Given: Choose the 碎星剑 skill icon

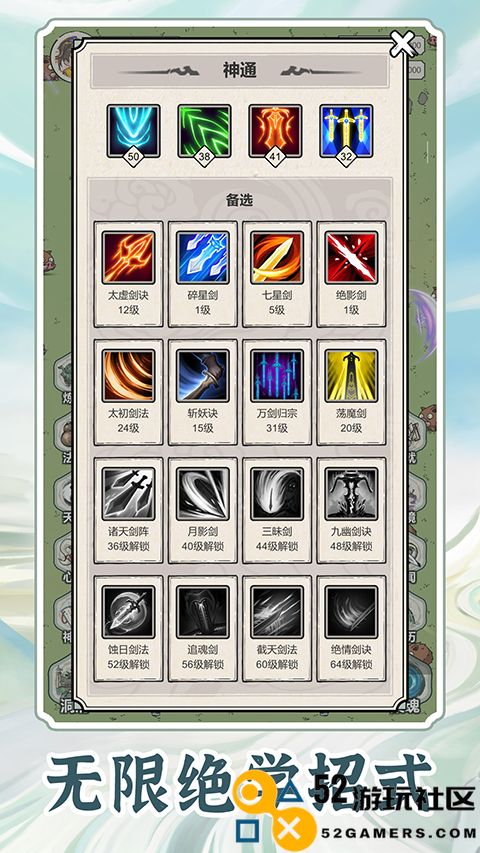Looking at the screenshot, I should tap(202, 258).
